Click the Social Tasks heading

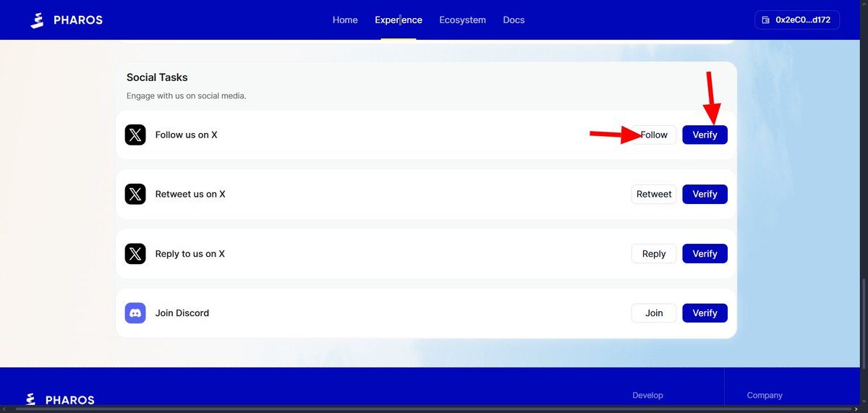click(157, 77)
